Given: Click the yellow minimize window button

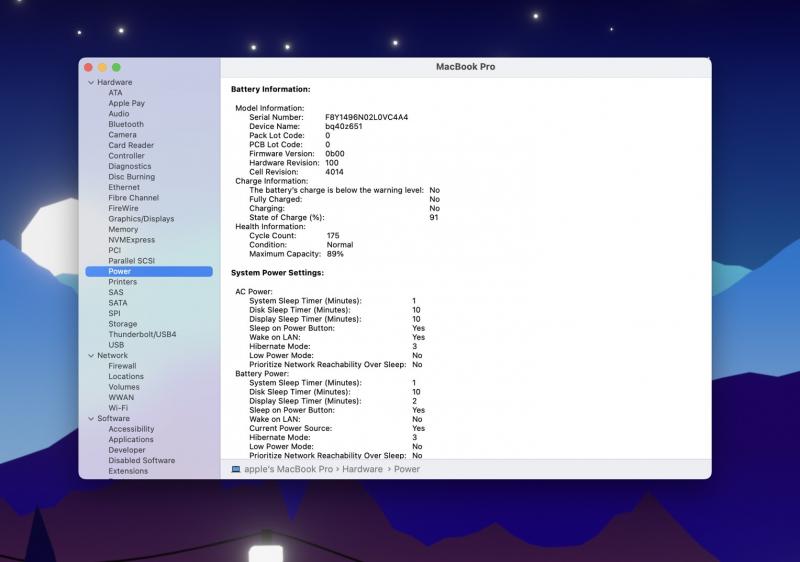Looking at the screenshot, I should [x=102, y=67].
